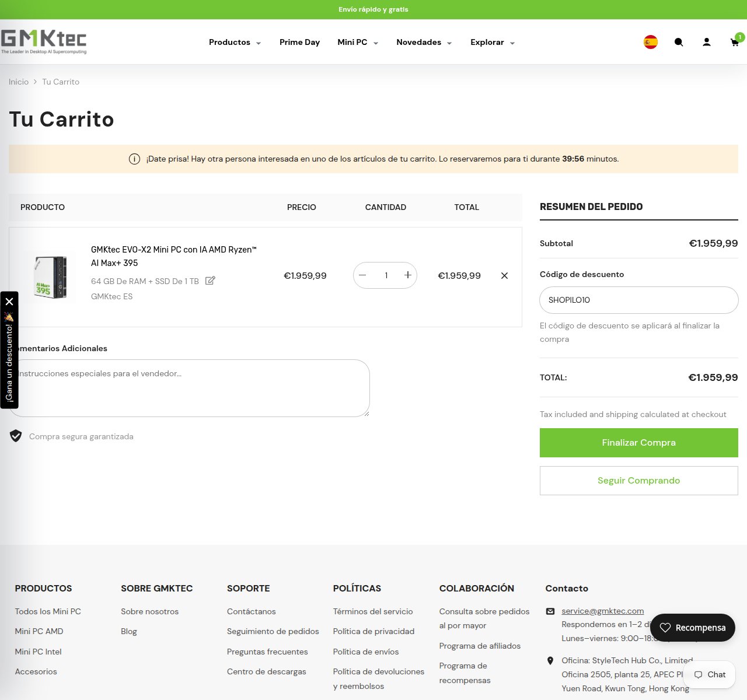This screenshot has width=747, height=700.
Task: Open Política de envíos link
Action: (x=366, y=652)
